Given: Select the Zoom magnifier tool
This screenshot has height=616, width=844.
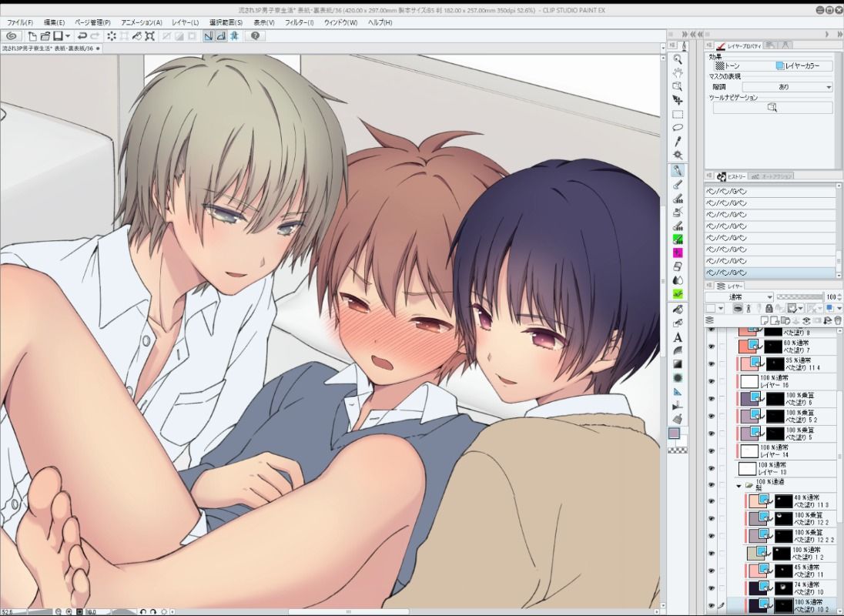Looking at the screenshot, I should coord(678,59).
